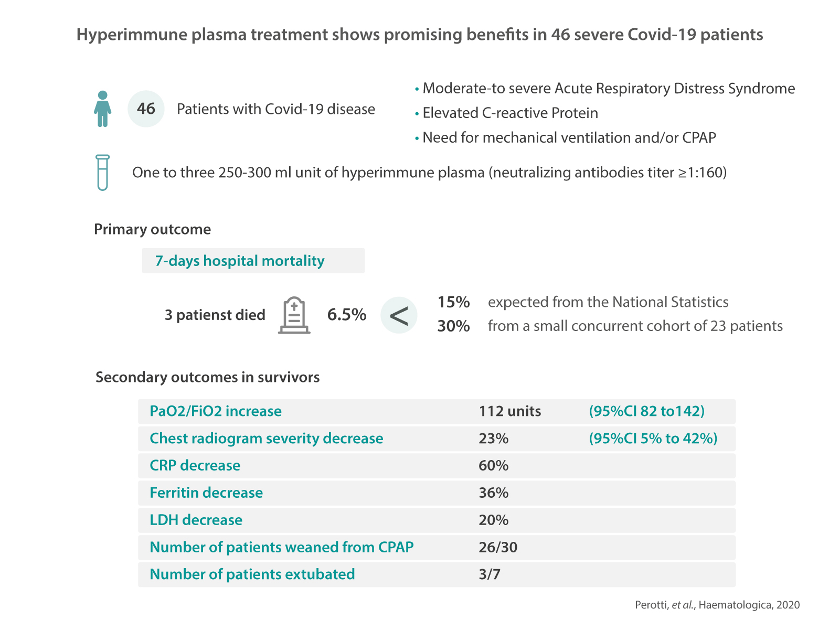840x630 pixels.
Task: Click the circled number 46 badge
Action: tap(146, 109)
